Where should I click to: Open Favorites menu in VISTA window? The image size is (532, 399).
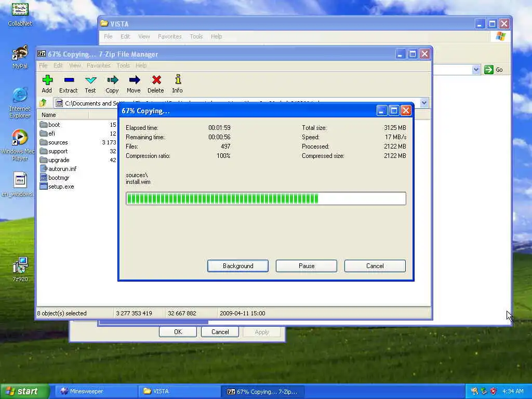(x=170, y=36)
